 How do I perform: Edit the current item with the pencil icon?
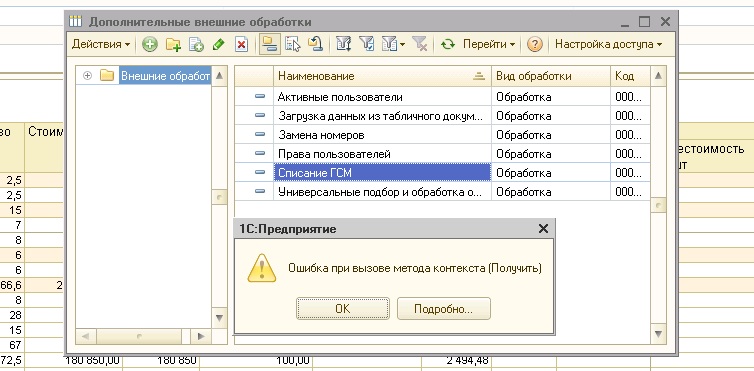219,45
